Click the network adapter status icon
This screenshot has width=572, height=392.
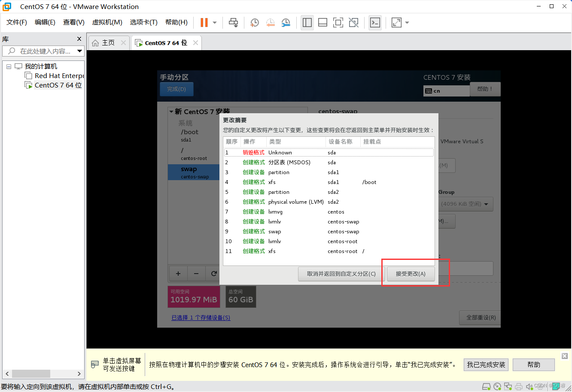pos(508,386)
